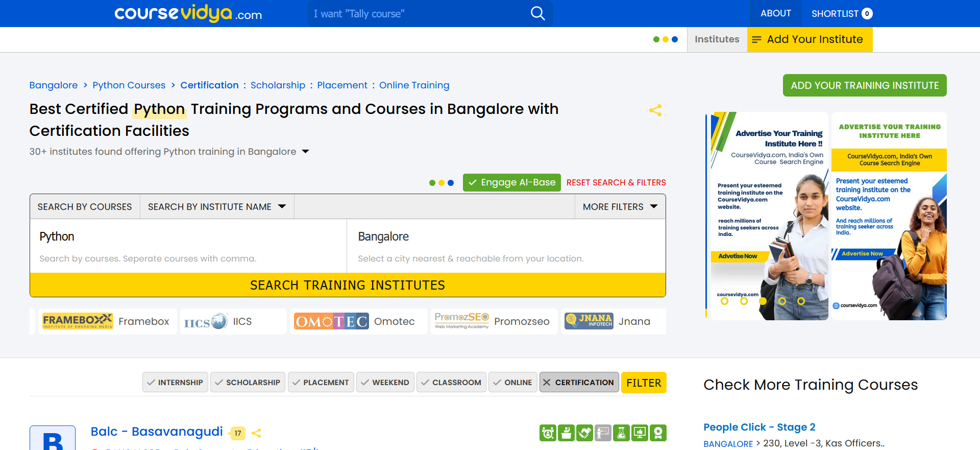Select the Search By Courses tab

(85, 207)
